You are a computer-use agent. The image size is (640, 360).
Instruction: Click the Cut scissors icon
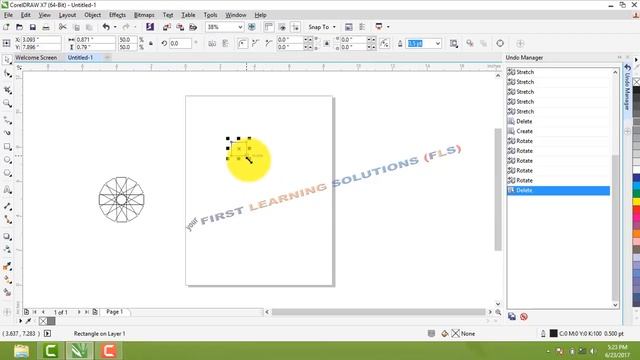(x=62, y=27)
